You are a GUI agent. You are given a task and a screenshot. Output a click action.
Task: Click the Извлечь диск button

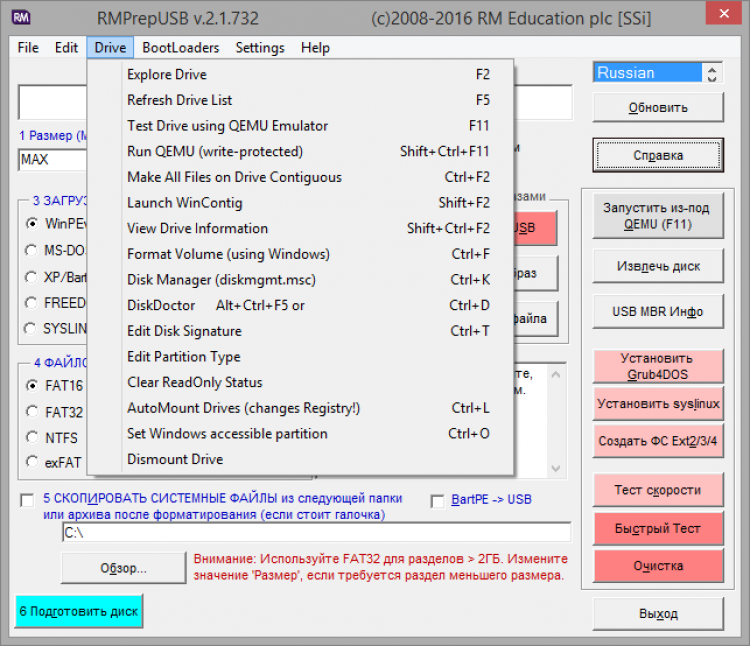[658, 266]
